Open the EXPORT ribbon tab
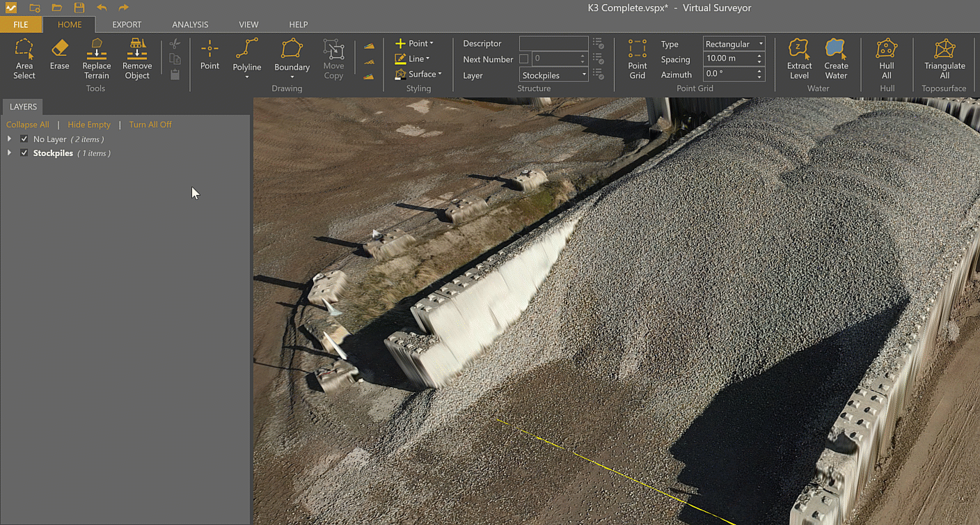 [127, 24]
